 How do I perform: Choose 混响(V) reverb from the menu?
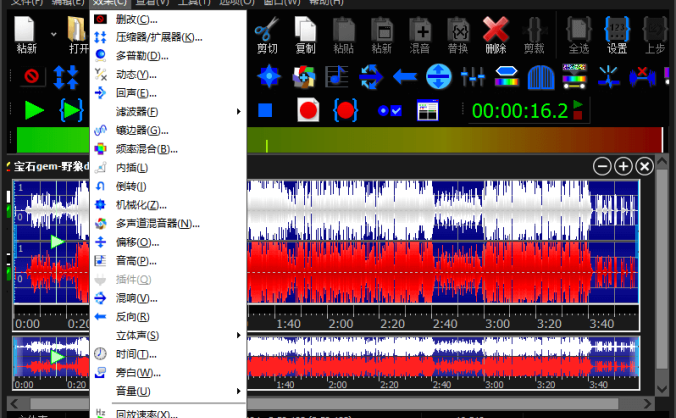168,298
